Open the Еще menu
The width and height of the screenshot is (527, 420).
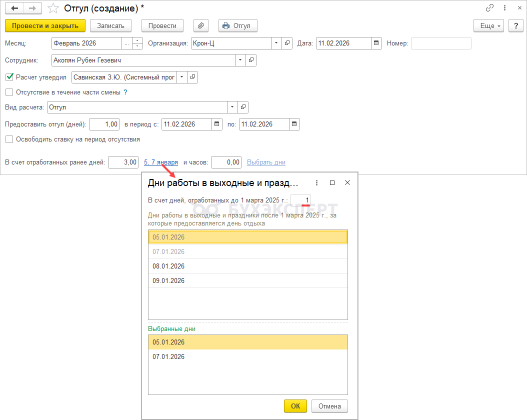coord(488,25)
